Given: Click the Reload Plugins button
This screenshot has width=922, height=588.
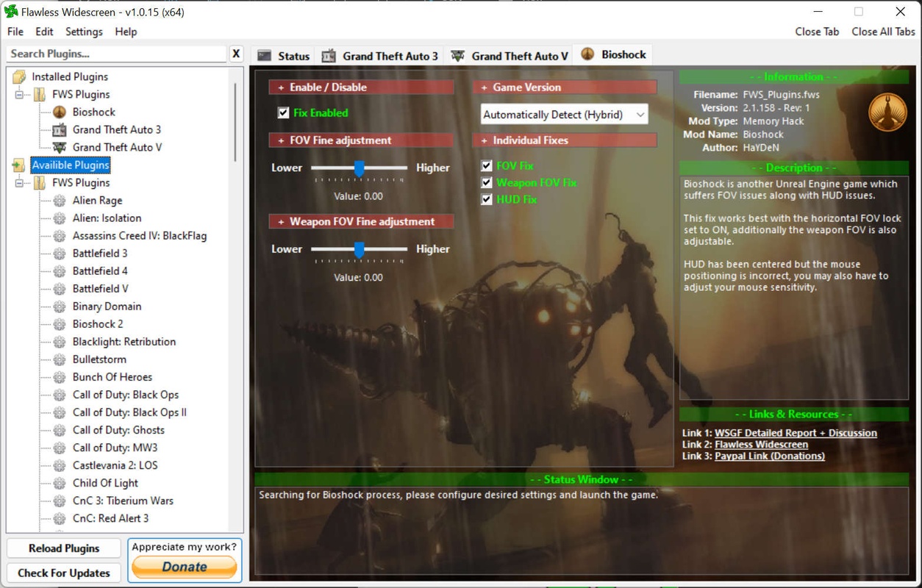Looking at the screenshot, I should pos(64,548).
